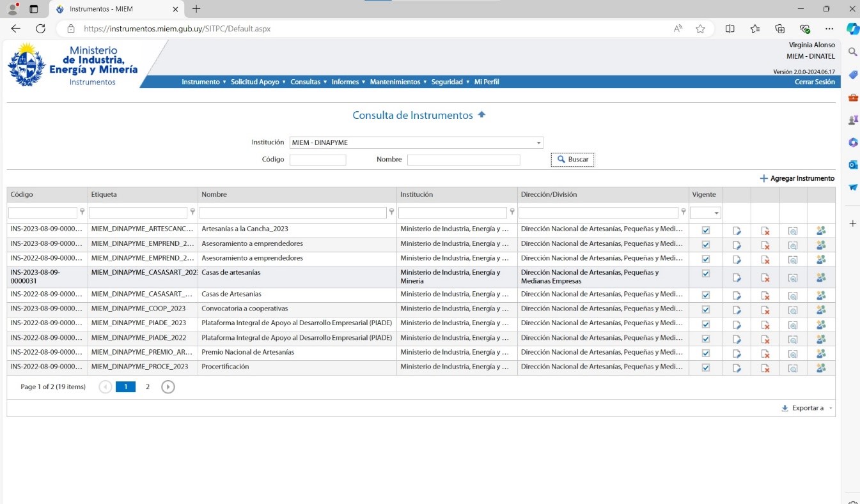The height and width of the screenshot is (504, 860).
Task: Open users icon for Premio Nacional de Artesanías
Action: pyautogui.click(x=821, y=353)
